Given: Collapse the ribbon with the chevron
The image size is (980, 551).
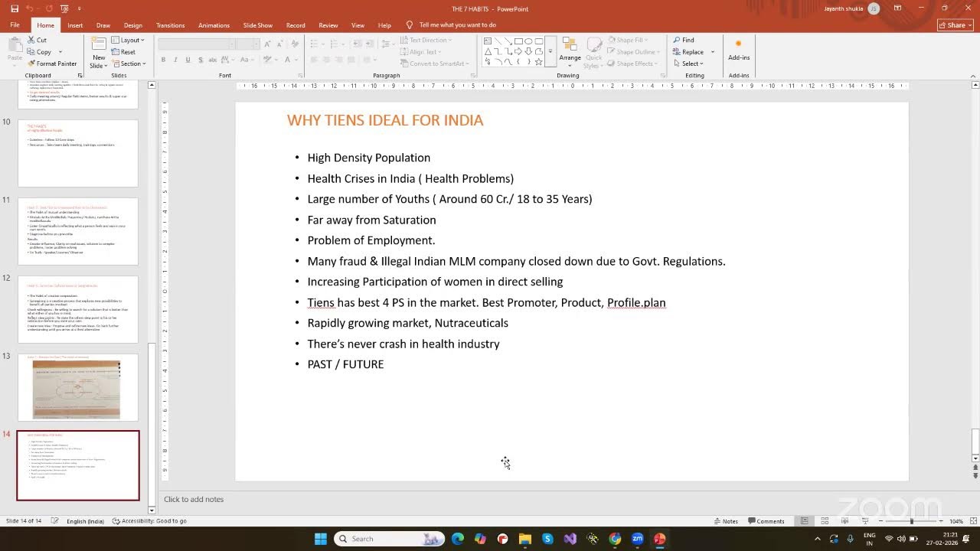Looking at the screenshot, I should (x=973, y=75).
